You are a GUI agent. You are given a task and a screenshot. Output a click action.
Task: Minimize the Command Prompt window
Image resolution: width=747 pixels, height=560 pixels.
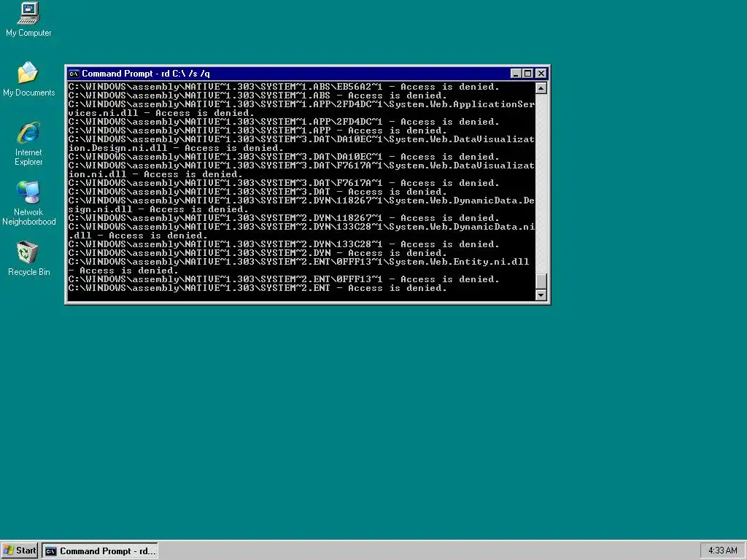tap(516, 74)
